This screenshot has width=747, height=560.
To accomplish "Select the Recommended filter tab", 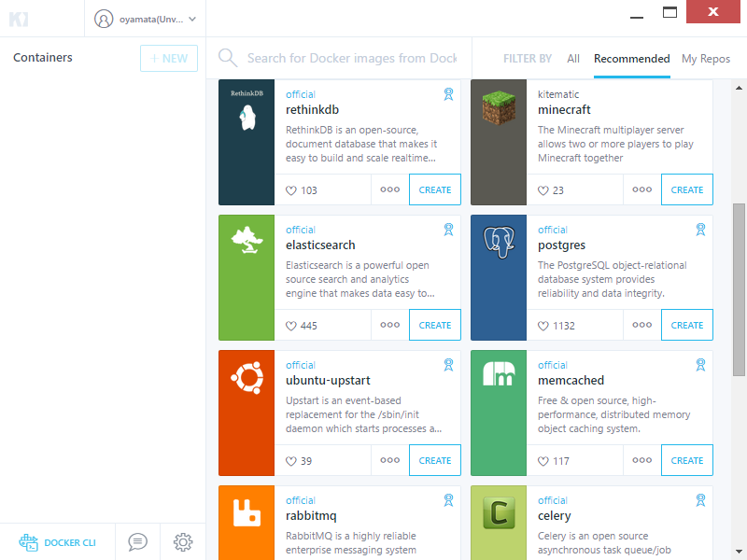I will (x=632, y=59).
